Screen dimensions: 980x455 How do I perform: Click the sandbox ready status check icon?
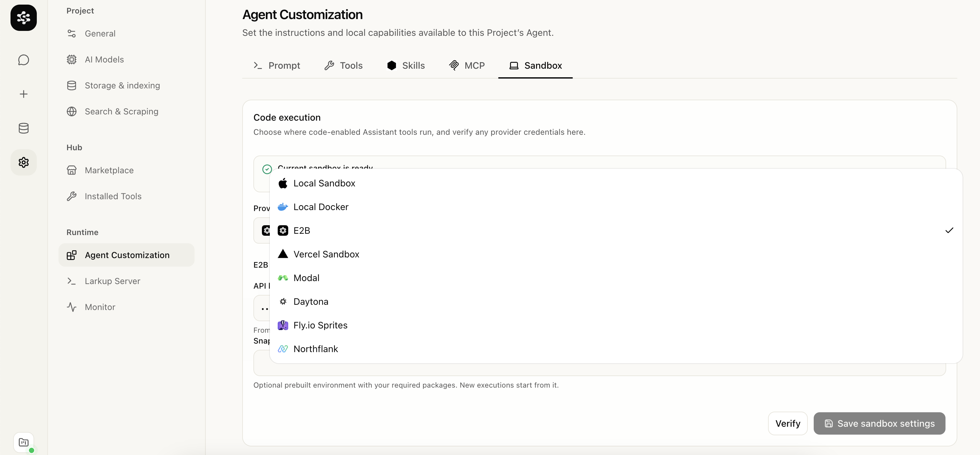[267, 169]
